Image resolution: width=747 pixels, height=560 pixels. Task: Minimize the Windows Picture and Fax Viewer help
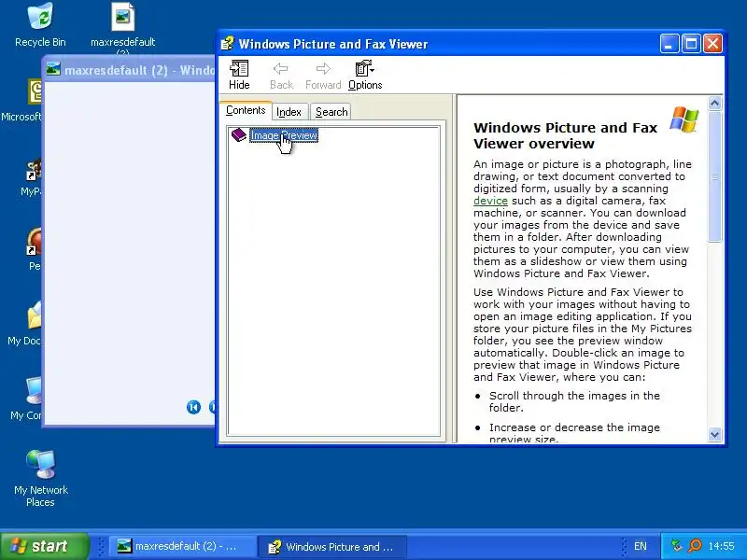669,44
